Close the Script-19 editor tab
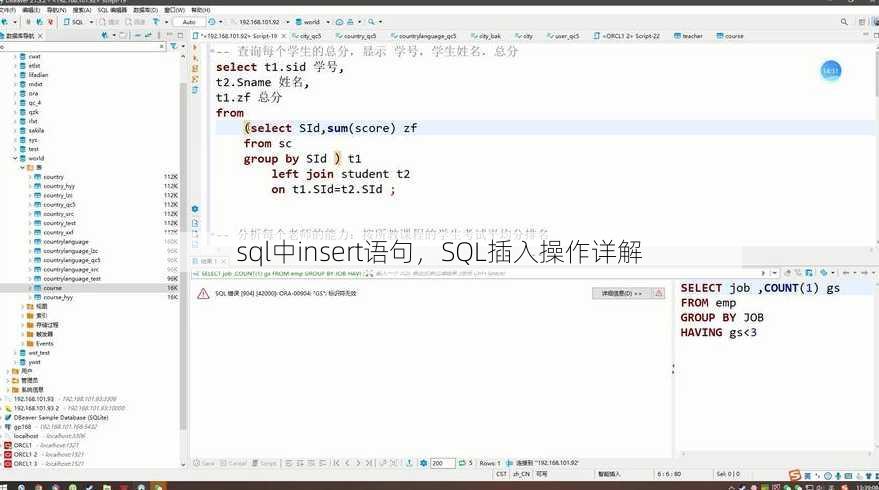 (x=284, y=36)
